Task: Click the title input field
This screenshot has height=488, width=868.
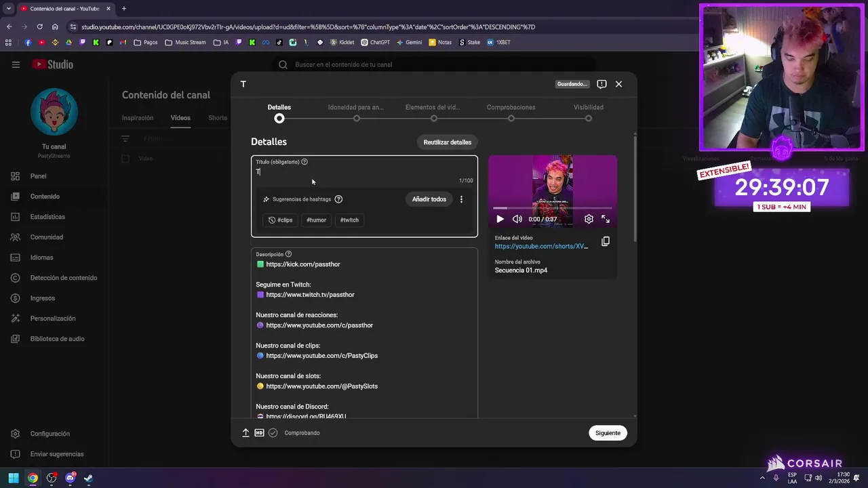Action: click(364, 171)
